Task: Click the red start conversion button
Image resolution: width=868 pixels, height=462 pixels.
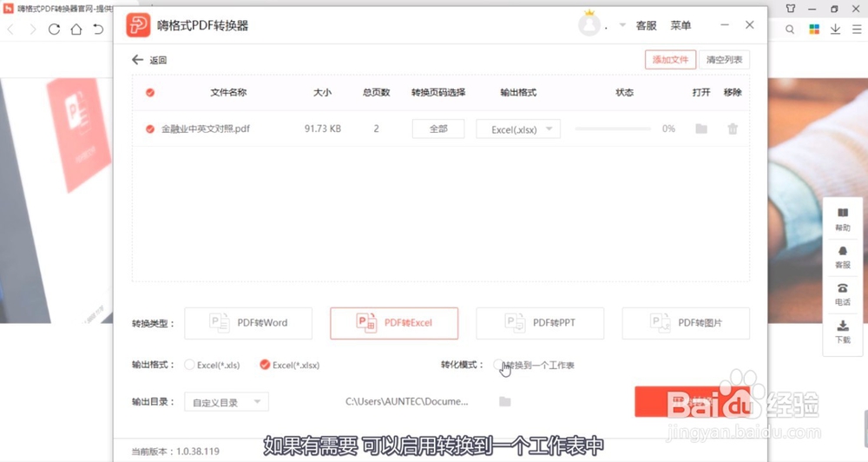Action: point(692,401)
